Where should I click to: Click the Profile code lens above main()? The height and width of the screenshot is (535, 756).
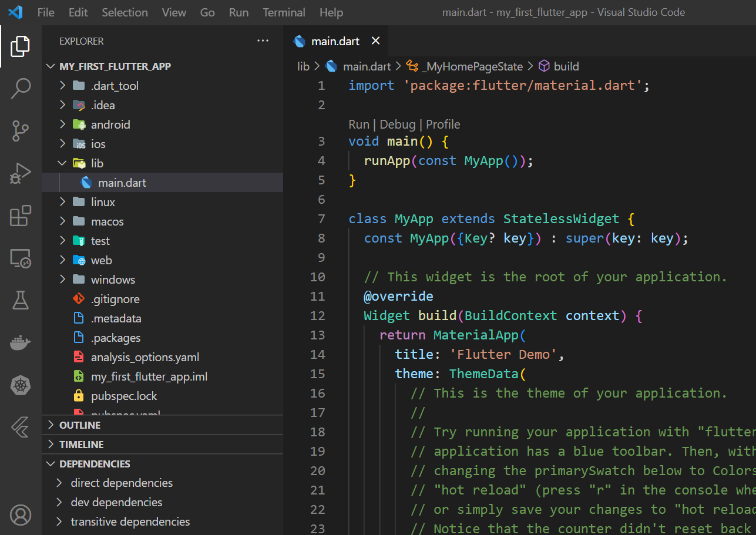[443, 125]
